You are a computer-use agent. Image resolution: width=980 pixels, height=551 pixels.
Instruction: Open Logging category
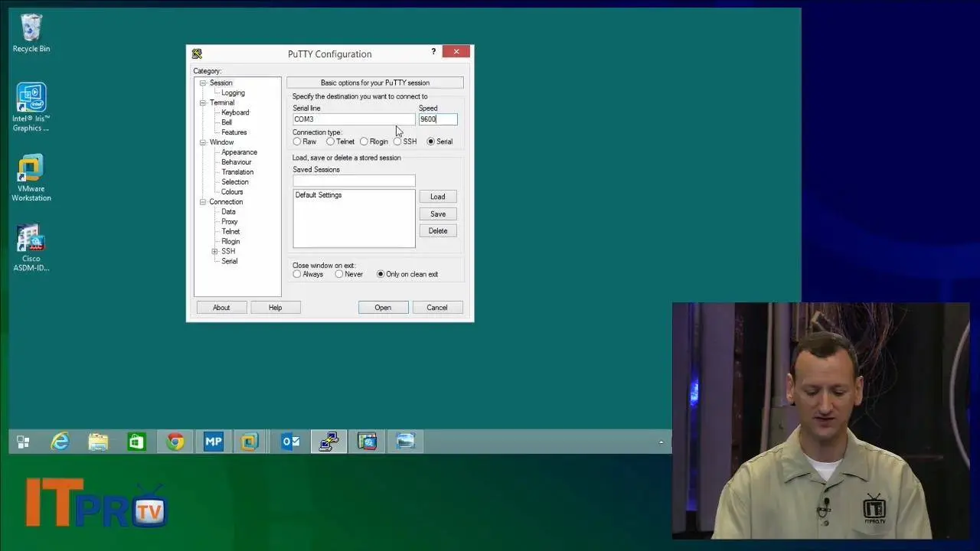233,93
